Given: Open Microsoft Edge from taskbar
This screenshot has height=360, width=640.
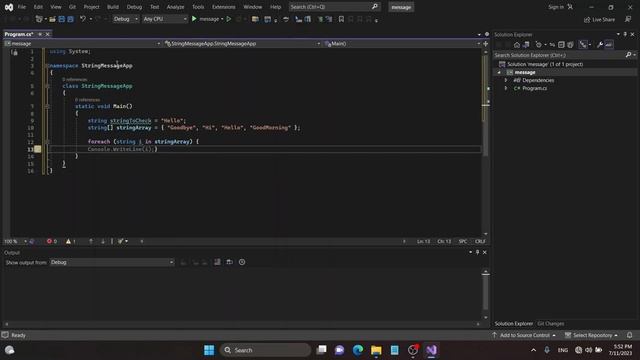Looking at the screenshot, I should pyautogui.click(x=358, y=350).
